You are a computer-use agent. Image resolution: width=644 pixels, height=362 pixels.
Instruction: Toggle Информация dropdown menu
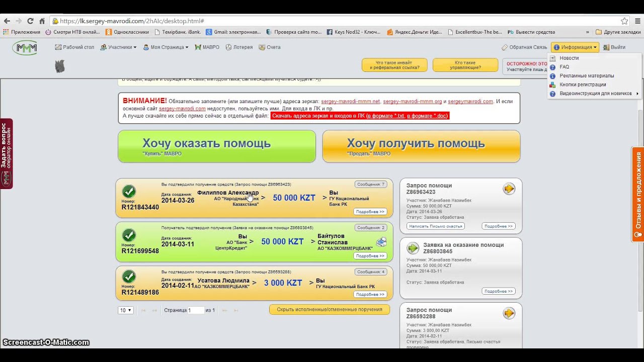pyautogui.click(x=575, y=47)
